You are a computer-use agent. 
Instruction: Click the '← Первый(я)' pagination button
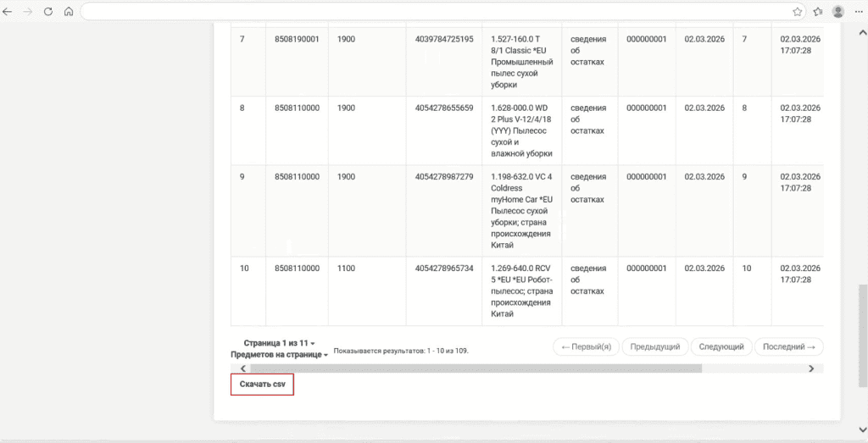pyautogui.click(x=585, y=346)
